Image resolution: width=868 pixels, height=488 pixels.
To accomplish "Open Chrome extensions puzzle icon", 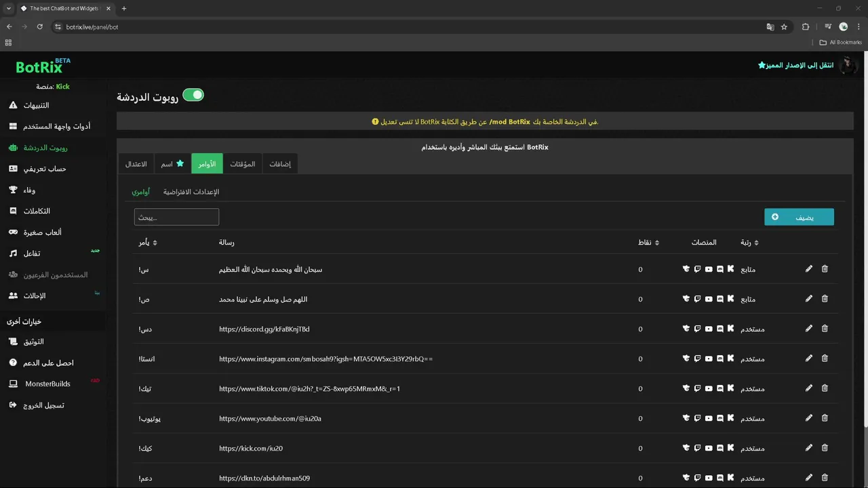I will pos(806,27).
